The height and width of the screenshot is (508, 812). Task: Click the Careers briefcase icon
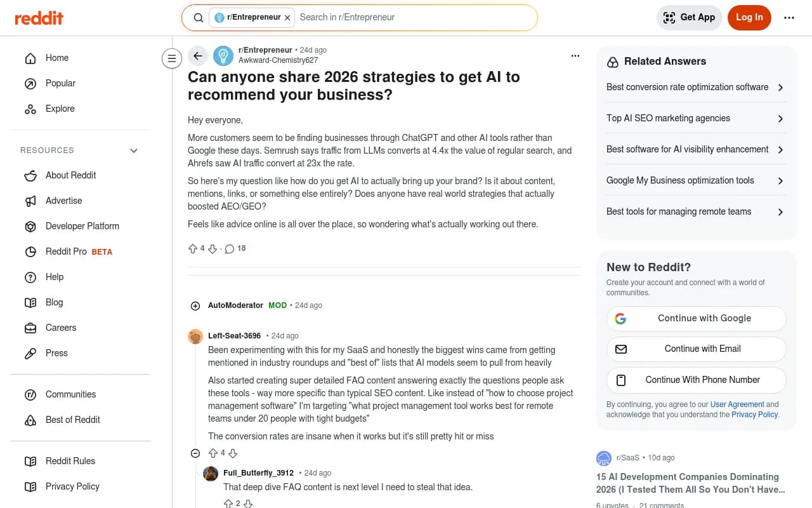coord(30,328)
